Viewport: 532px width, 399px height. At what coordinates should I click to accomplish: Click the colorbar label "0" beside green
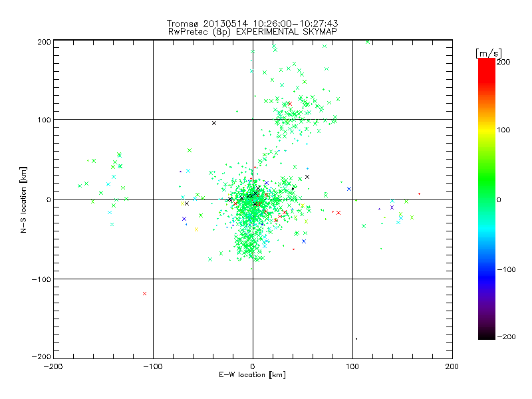(x=499, y=200)
